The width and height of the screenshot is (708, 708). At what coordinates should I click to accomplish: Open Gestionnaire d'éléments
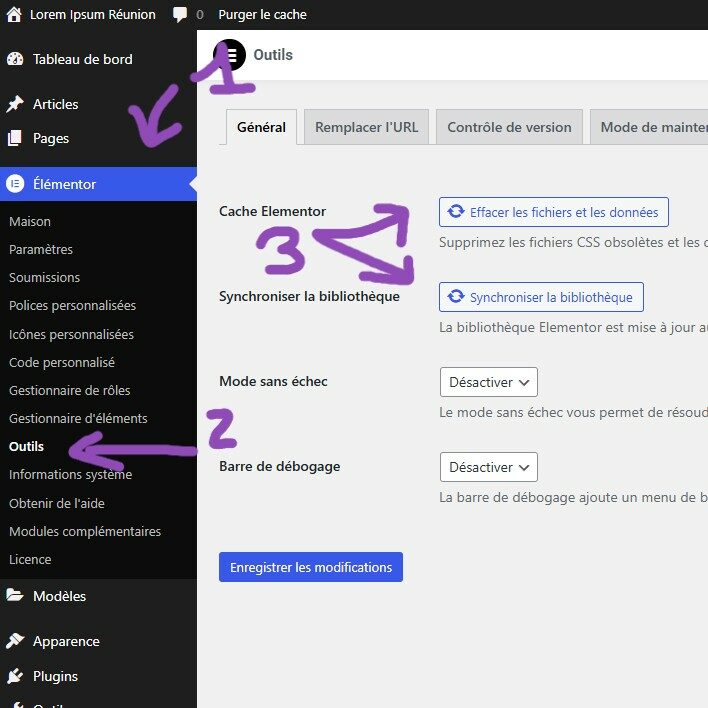78,419
